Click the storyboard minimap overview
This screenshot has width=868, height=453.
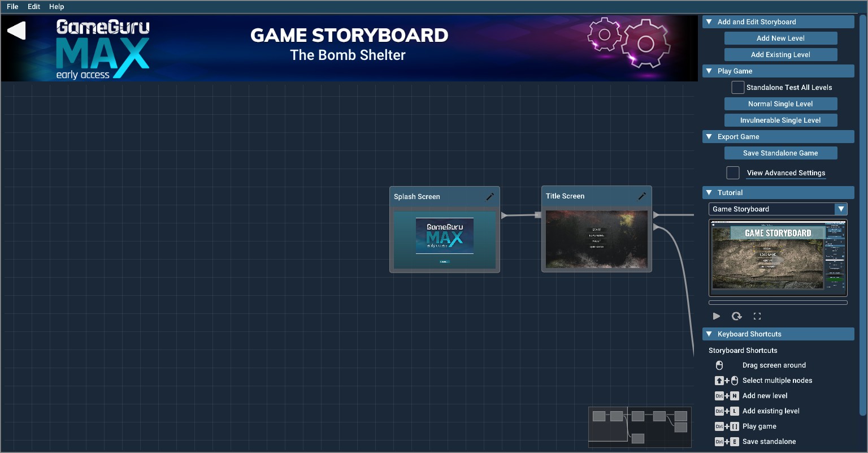(639, 426)
